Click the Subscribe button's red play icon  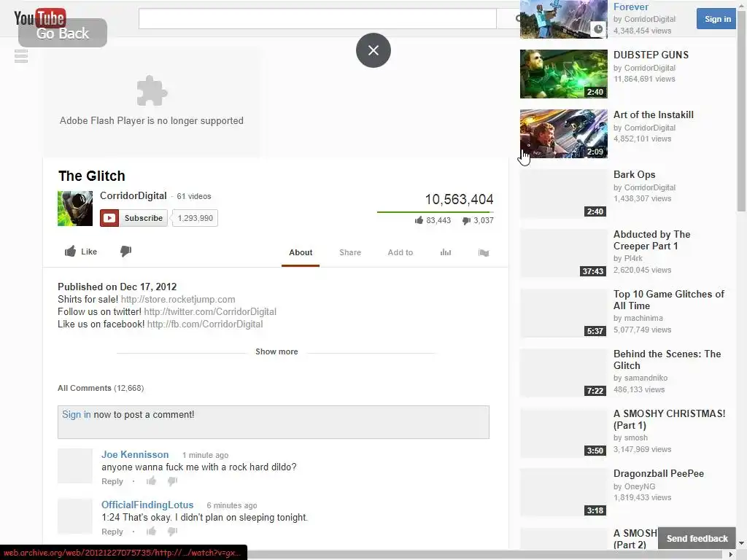point(109,218)
